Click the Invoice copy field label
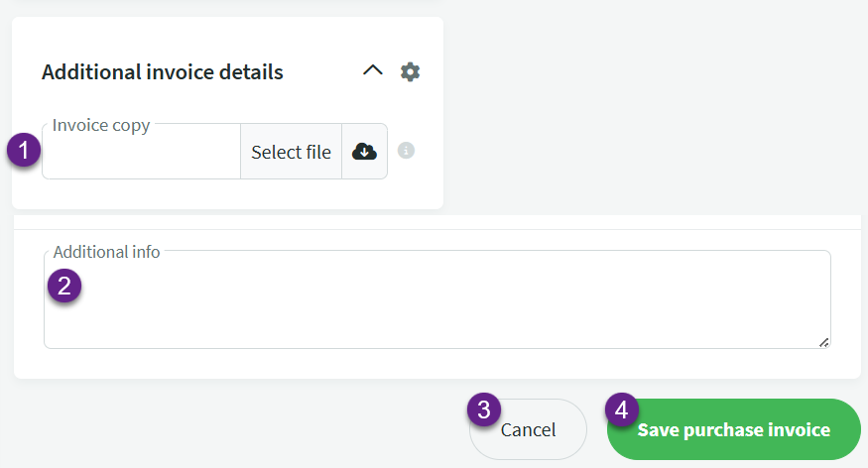868x468 pixels. (101, 126)
